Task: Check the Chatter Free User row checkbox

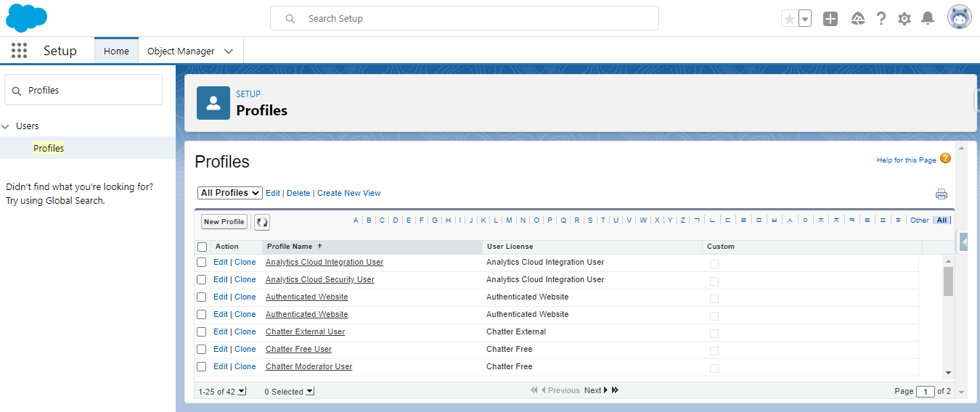Action: (x=202, y=350)
